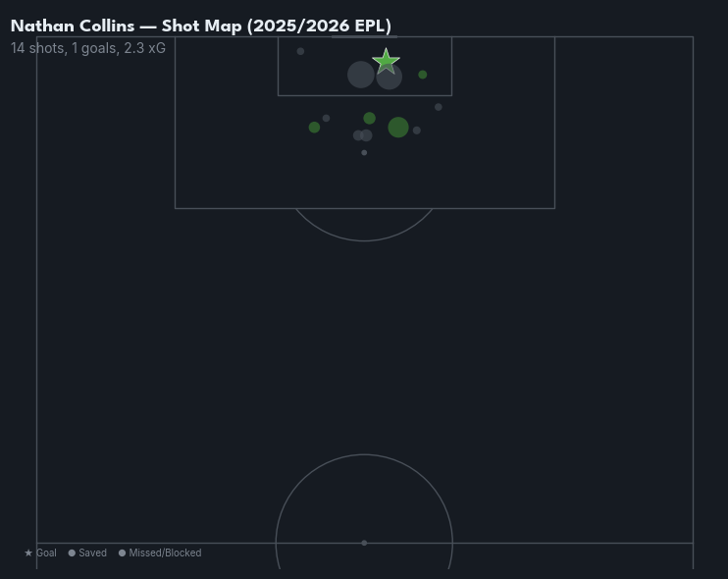The image size is (728, 579).
Task: Click the Saved legend circle icon
Action: tap(72, 553)
